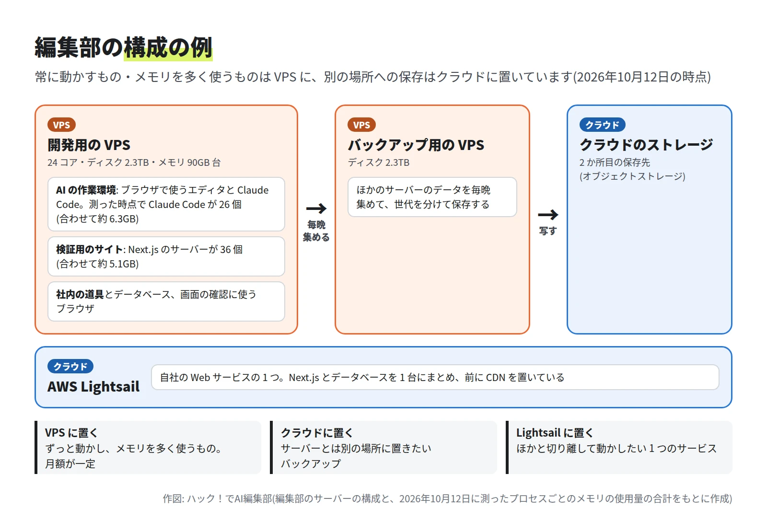Click the text 月額が一定
Image resolution: width=767 pixels, height=532 pixels.
pos(70,464)
